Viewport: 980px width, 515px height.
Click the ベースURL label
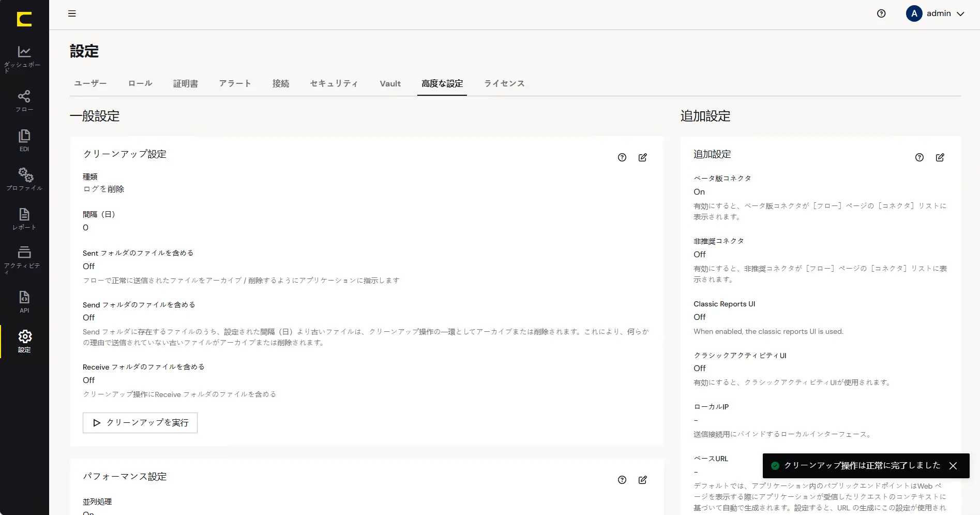(x=711, y=459)
